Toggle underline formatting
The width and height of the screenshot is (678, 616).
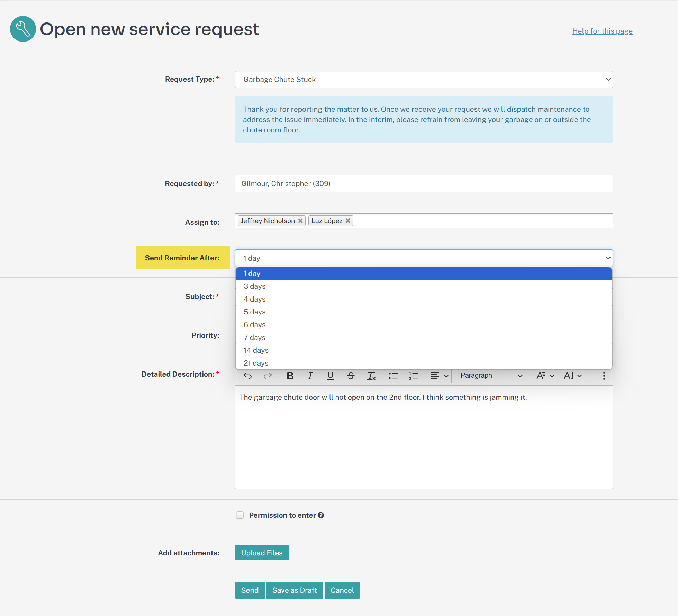(x=331, y=376)
